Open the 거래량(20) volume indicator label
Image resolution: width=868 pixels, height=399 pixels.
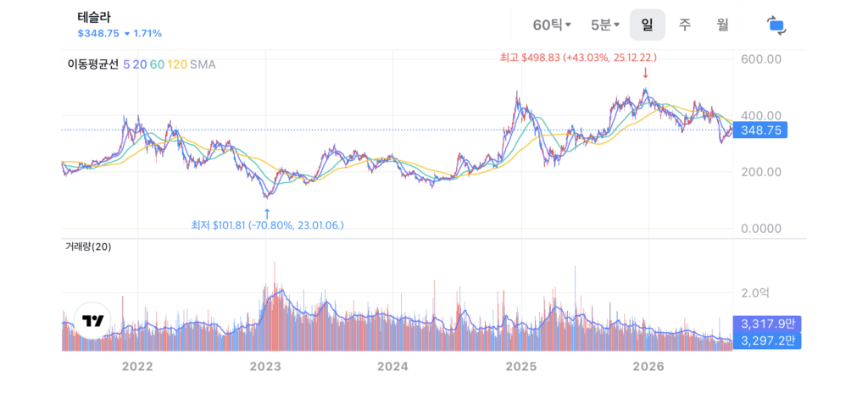tap(88, 247)
